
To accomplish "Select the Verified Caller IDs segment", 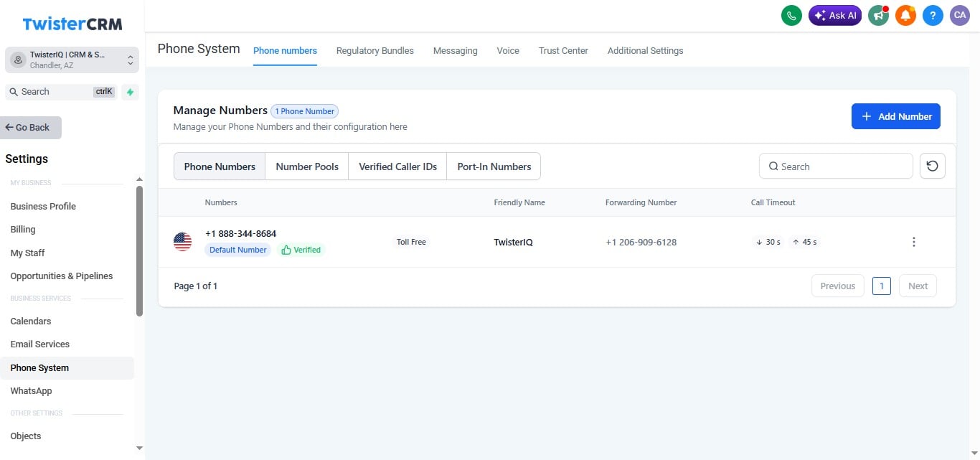I will (x=397, y=166).
